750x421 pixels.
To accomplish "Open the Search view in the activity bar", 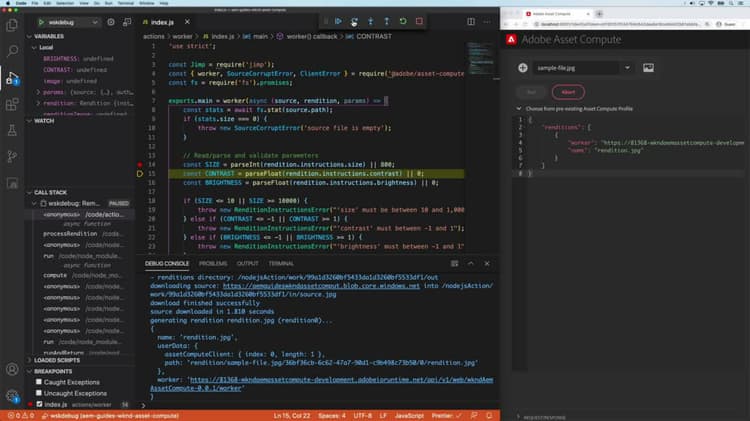I will click(x=12, y=51).
